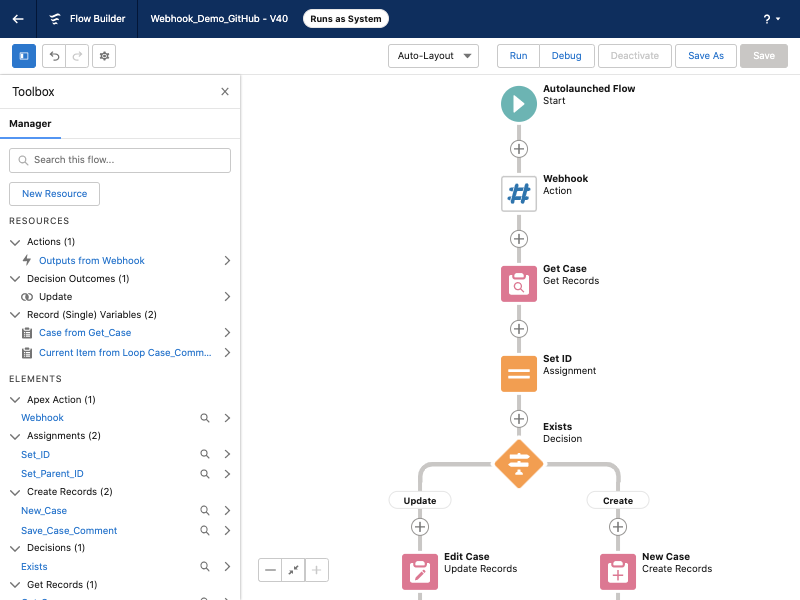Locate Set_Parent_ID on canvas magnifier
This screenshot has width=800, height=600.
205,474
